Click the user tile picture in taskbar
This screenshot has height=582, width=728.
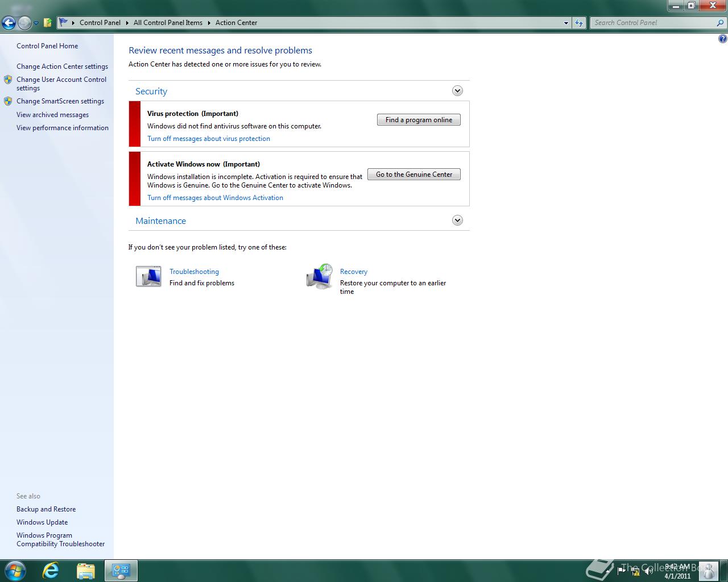[x=708, y=571]
